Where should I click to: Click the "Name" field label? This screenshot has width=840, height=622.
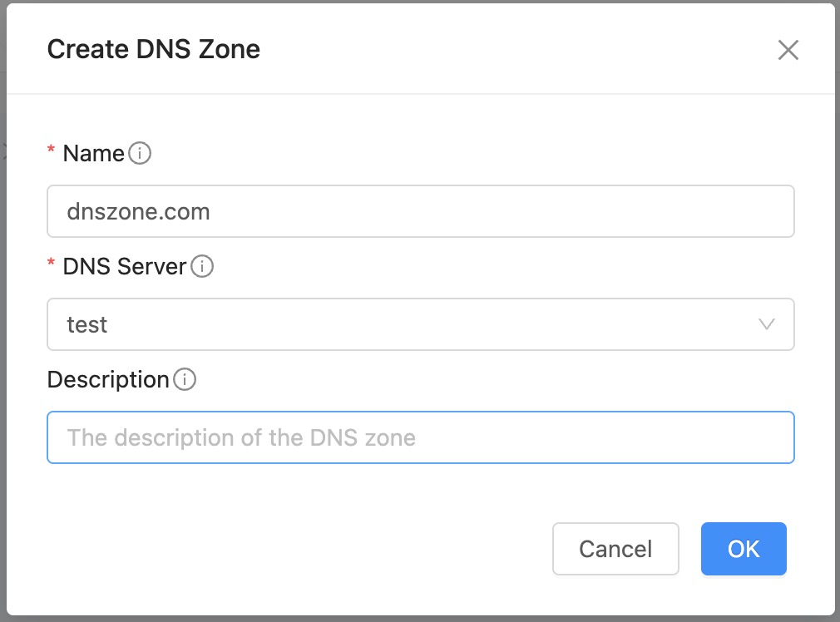93,153
